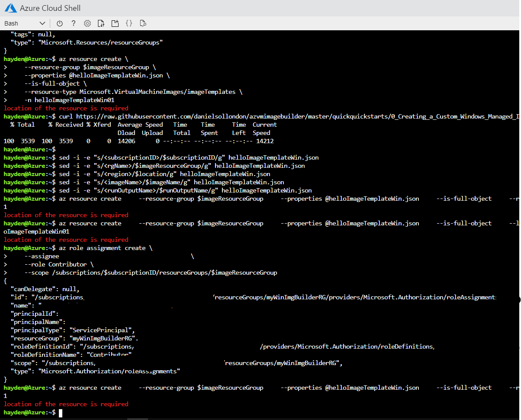Open the editor curly braces icon
Image resolution: width=521 pixels, height=420 pixels.
pos(129,23)
